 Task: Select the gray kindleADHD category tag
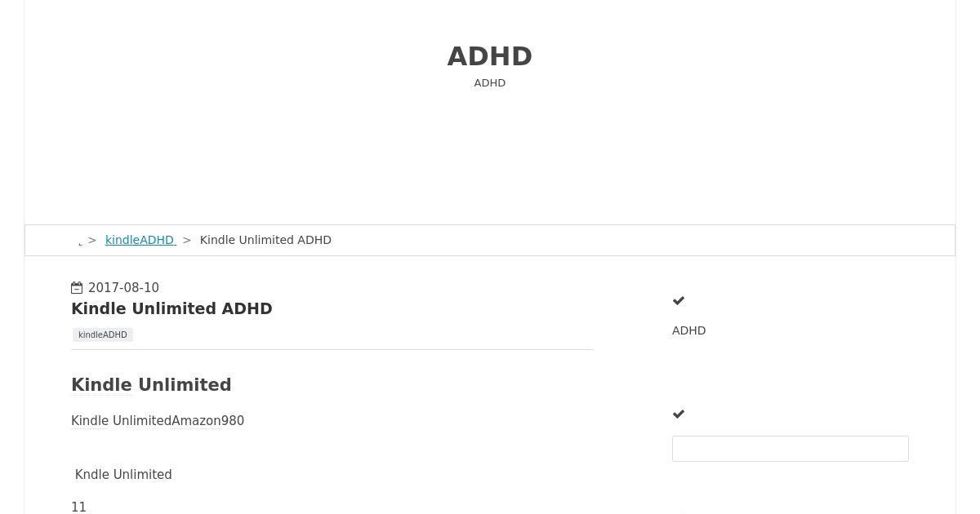103,335
